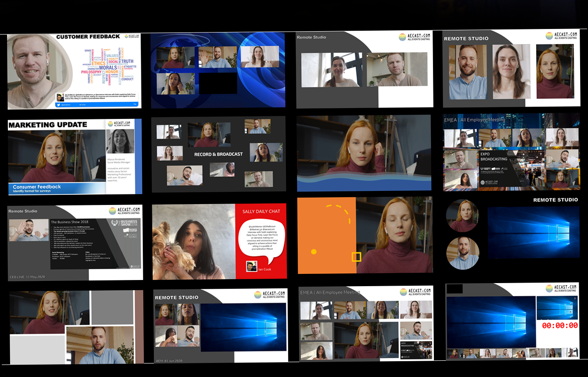Click AECAST logo in the countdown timer layout
The width and height of the screenshot is (588, 377).
[561, 288]
